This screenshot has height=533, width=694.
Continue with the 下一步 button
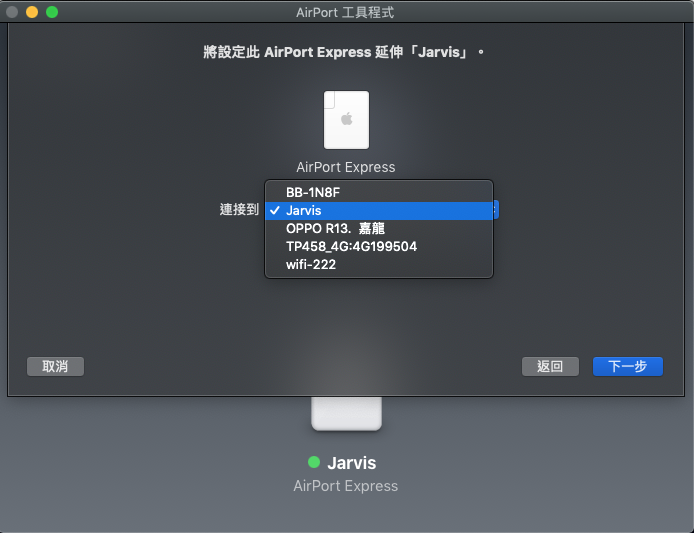[628, 367]
